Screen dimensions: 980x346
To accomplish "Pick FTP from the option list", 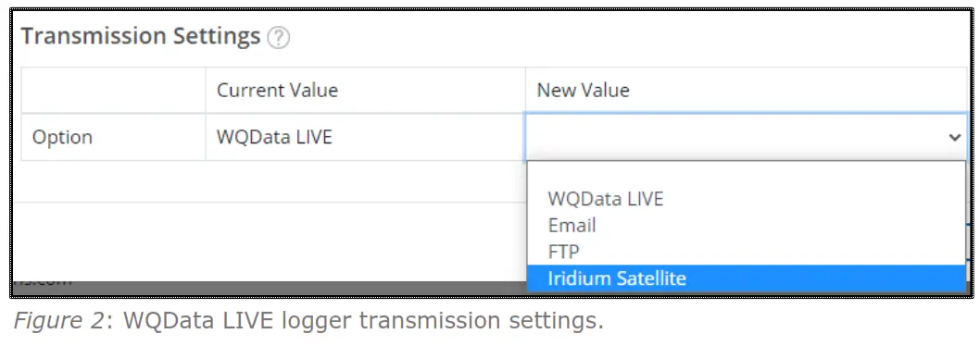I will tap(747, 253).
